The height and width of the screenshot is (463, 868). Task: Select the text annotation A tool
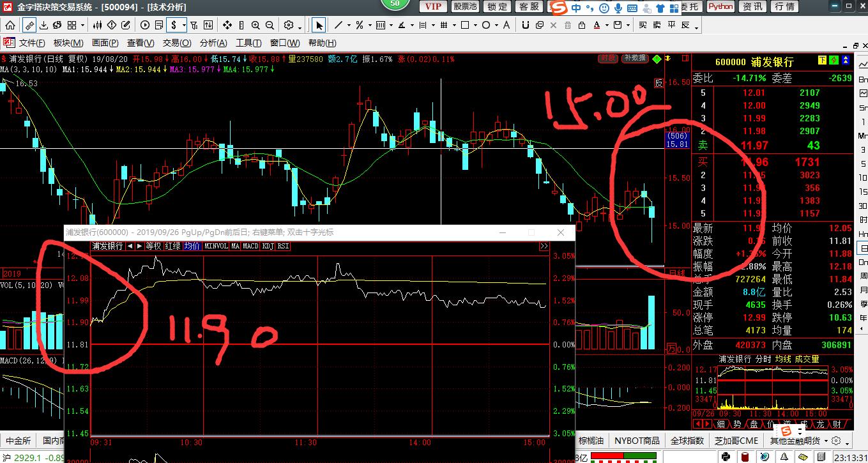click(x=506, y=25)
